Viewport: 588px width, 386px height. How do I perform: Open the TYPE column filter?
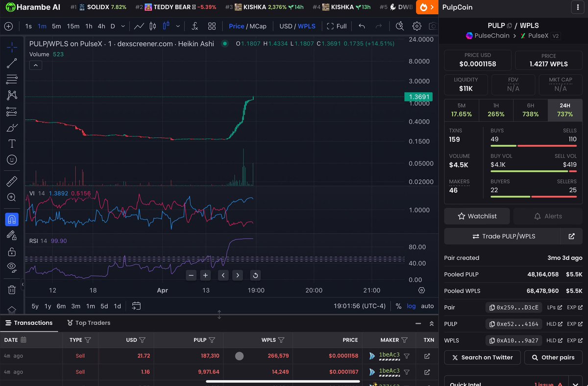pyautogui.click(x=88, y=340)
